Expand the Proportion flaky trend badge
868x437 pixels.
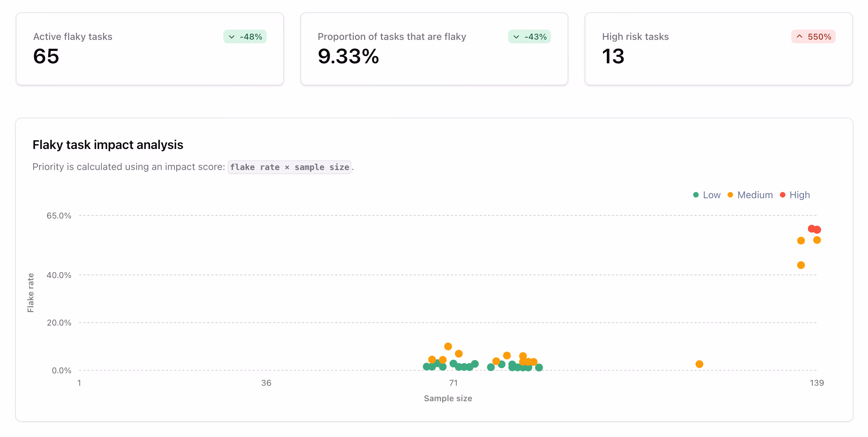(529, 36)
